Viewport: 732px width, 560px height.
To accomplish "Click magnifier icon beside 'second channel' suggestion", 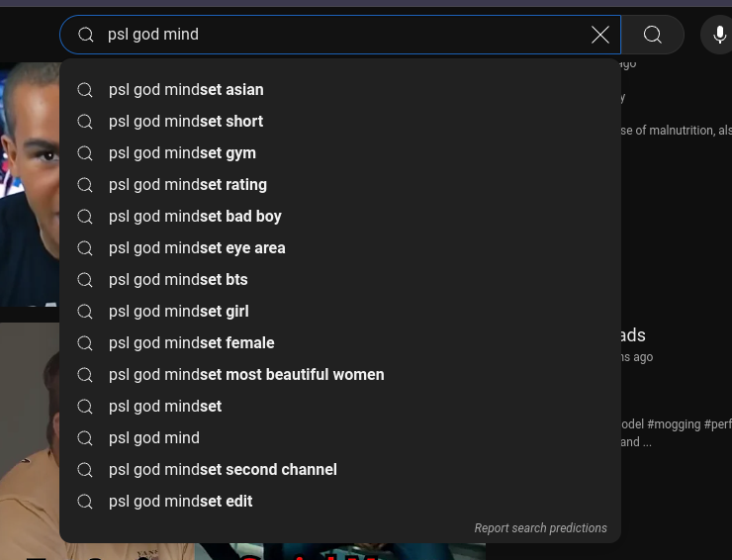I will coord(85,470).
